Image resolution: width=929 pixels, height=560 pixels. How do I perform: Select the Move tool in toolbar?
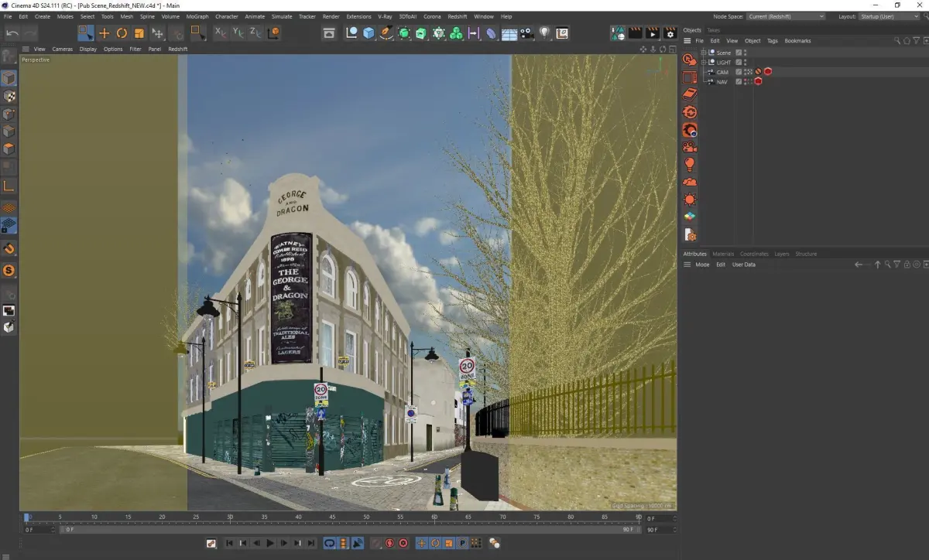pyautogui.click(x=104, y=33)
